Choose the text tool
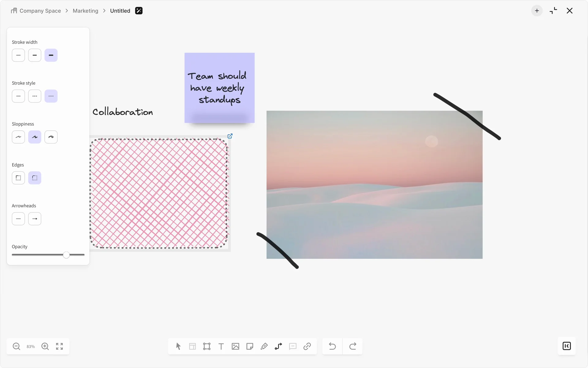 [221, 346]
